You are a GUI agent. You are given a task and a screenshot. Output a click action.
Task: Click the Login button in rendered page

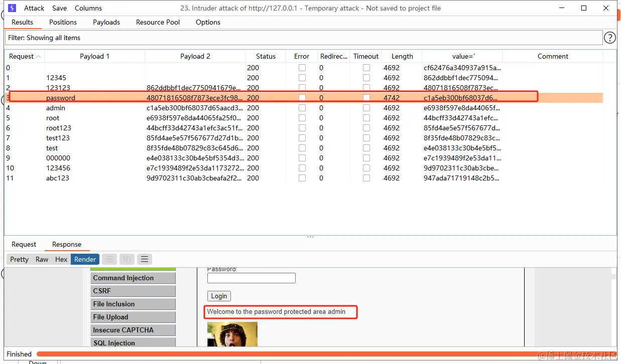[x=219, y=296]
